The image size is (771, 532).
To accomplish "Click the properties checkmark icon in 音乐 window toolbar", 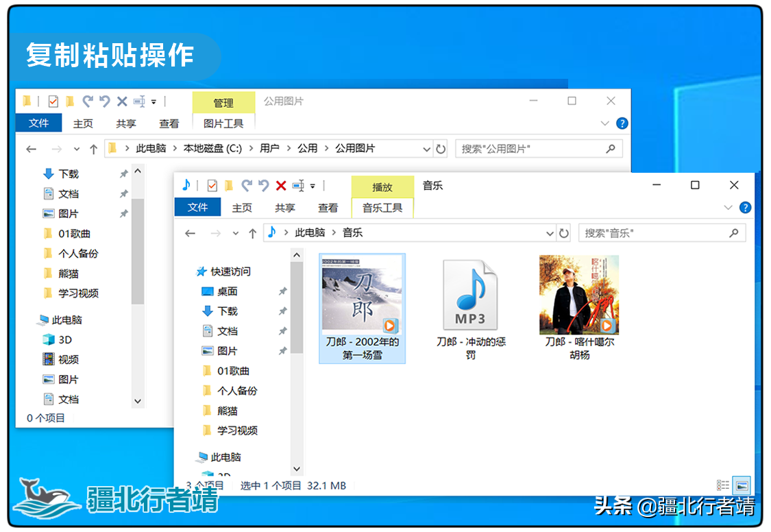I will pyautogui.click(x=212, y=185).
